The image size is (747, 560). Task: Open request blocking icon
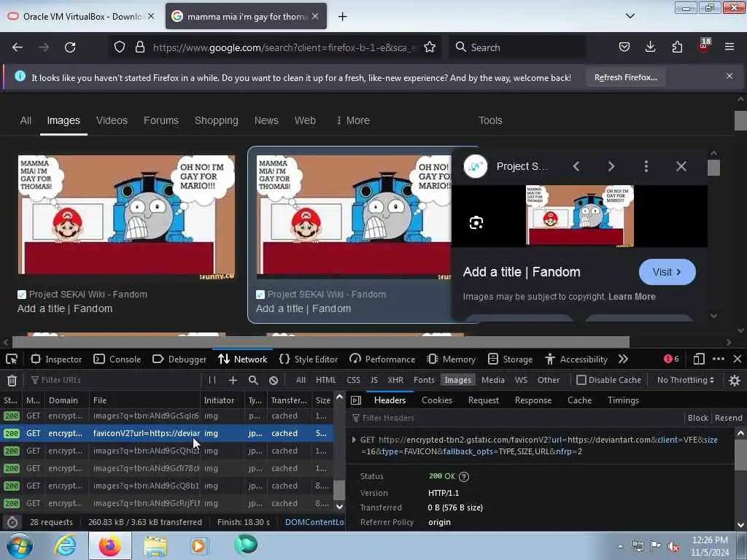(274, 380)
